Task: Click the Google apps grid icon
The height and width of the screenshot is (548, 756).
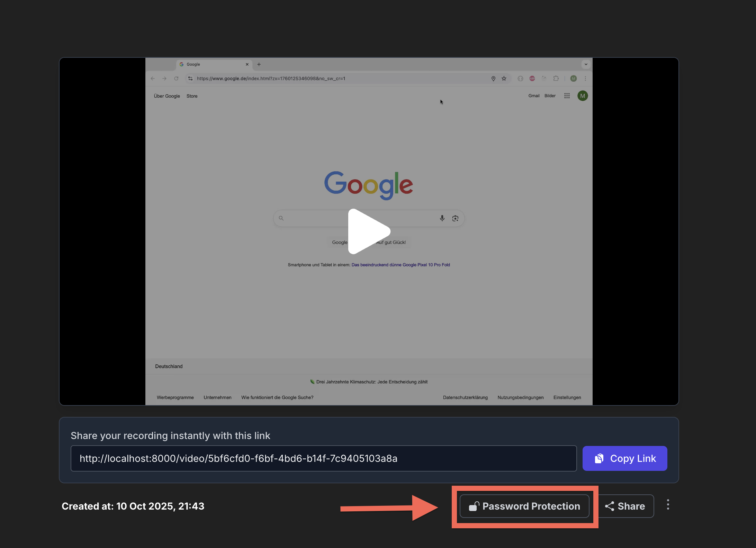Action: tap(567, 96)
